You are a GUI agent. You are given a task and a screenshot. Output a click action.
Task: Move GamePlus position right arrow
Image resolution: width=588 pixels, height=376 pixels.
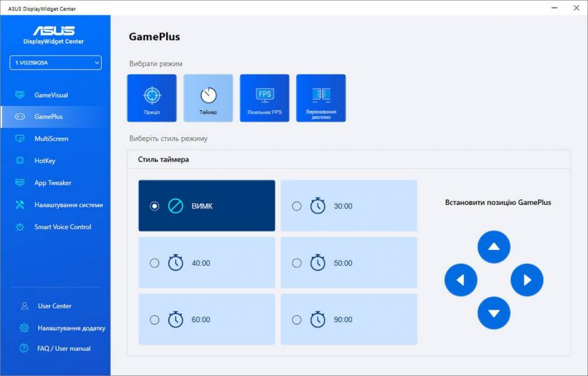click(527, 280)
